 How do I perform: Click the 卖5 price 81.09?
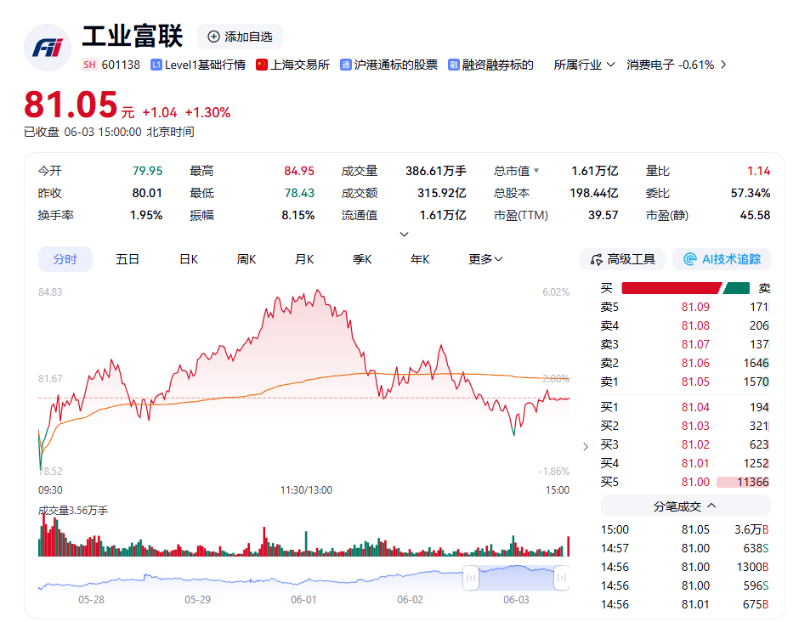click(x=695, y=307)
